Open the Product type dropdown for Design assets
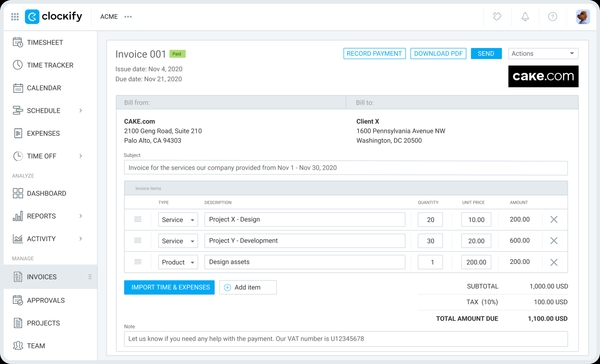 (178, 262)
